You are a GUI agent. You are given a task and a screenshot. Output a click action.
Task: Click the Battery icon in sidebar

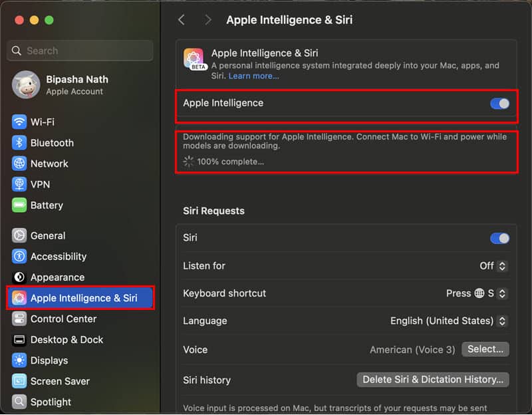(x=19, y=206)
